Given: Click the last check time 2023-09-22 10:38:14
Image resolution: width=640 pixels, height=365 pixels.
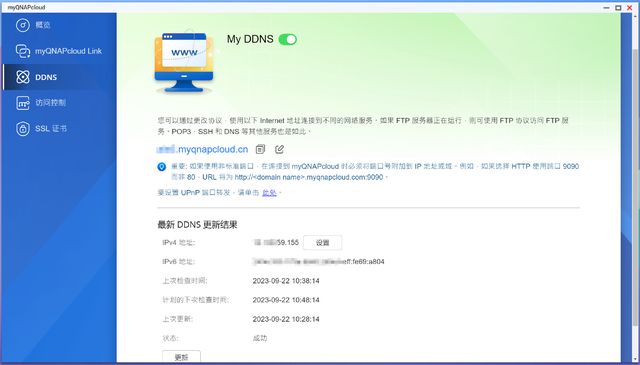Looking at the screenshot, I should (286, 281).
